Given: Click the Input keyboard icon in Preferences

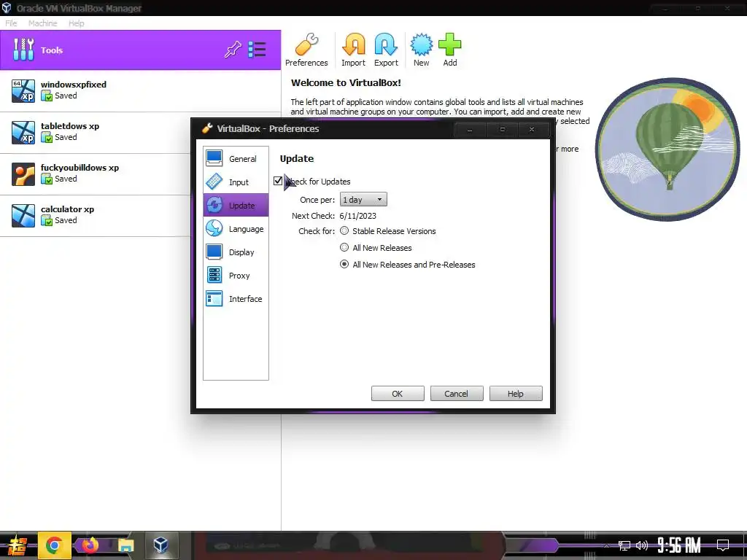Looking at the screenshot, I should (214, 182).
